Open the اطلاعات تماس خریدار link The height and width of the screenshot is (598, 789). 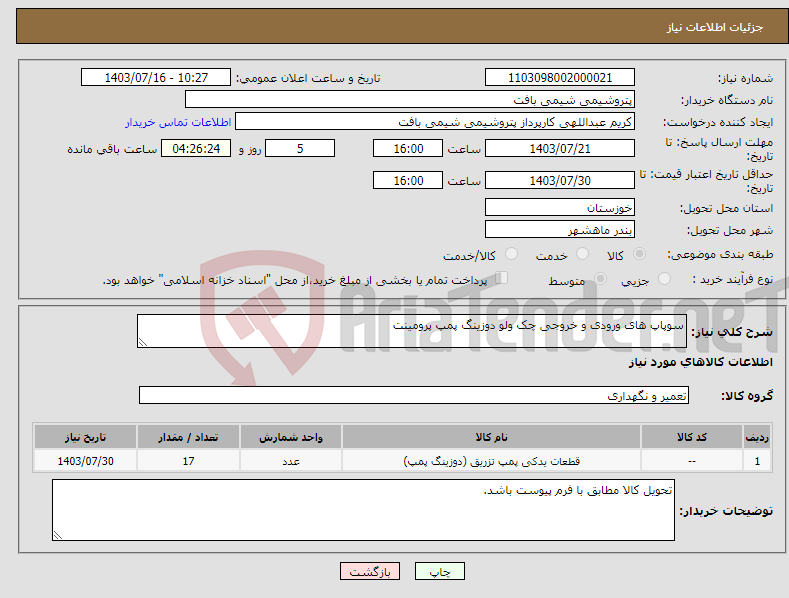coord(178,122)
